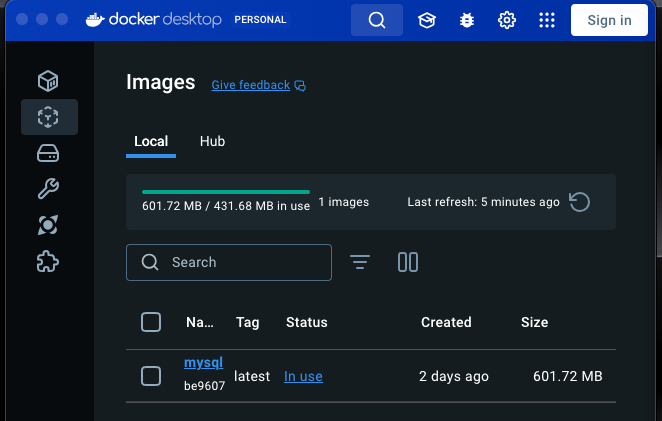Sort by the Created column header
Screen dimensions: 662x421
[x=446, y=323]
